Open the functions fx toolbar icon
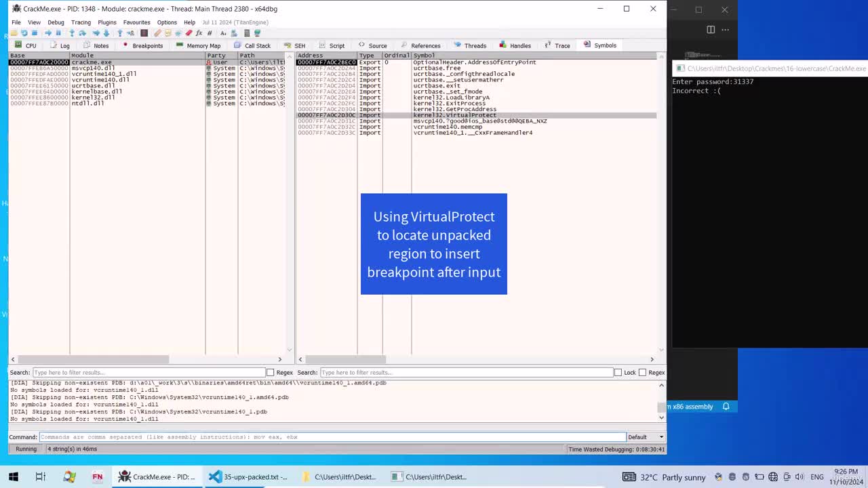The image size is (868, 488). 199,33
